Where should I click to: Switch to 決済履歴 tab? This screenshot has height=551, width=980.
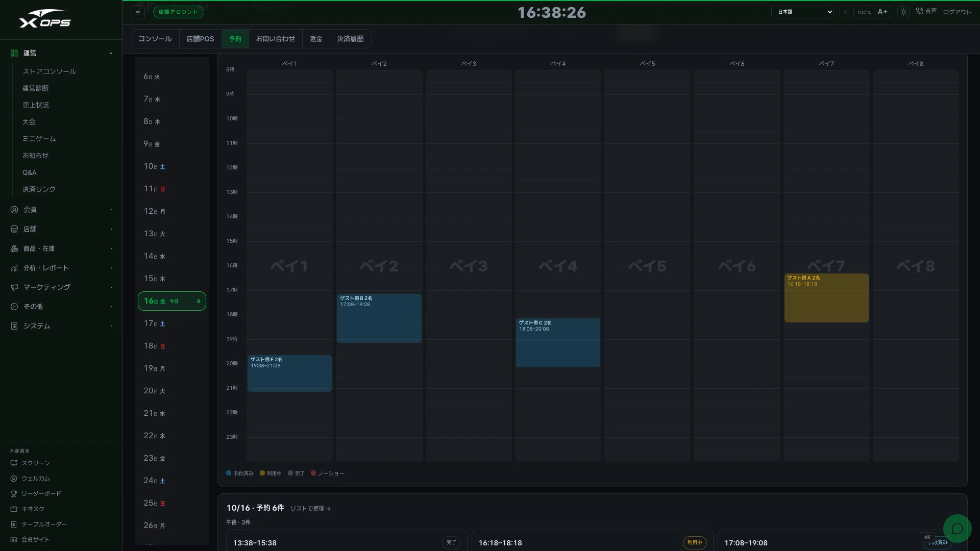click(350, 39)
